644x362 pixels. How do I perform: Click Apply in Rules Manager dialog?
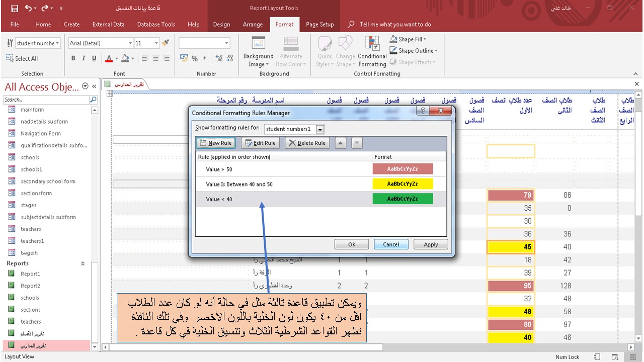coord(431,244)
